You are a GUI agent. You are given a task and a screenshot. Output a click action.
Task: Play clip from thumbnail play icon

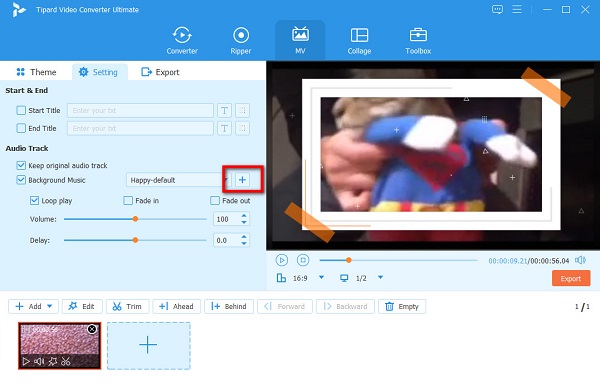pyautogui.click(x=26, y=361)
